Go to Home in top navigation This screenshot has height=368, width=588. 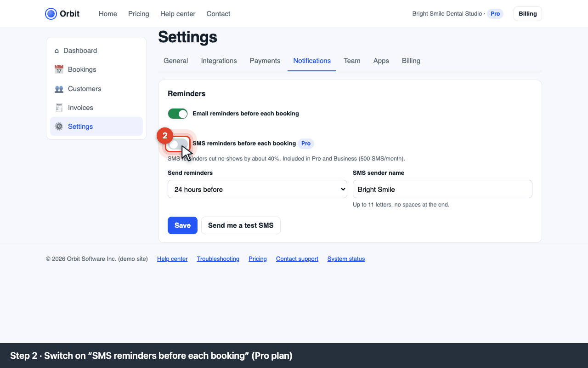[x=108, y=14]
